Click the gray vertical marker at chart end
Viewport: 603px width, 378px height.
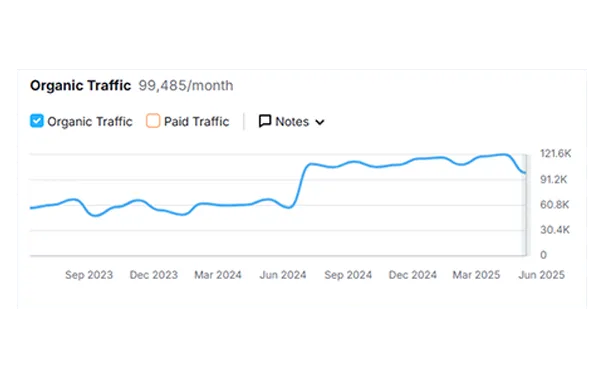[x=526, y=205]
